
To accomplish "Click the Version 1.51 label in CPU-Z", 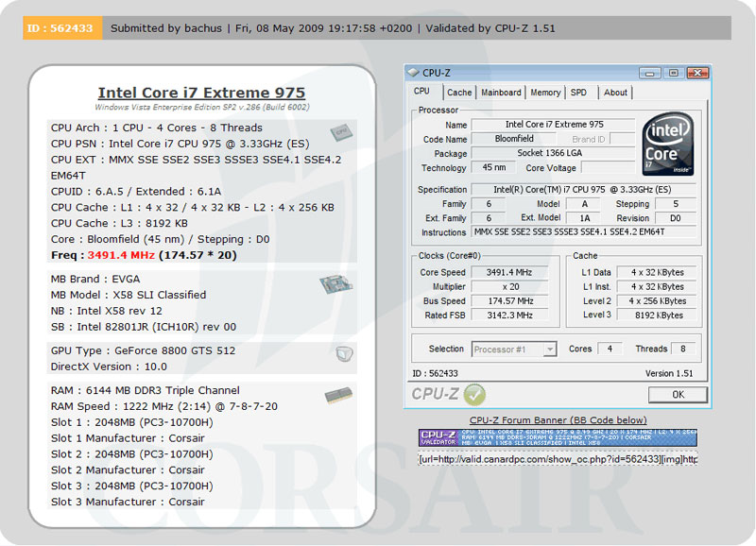I will point(669,373).
